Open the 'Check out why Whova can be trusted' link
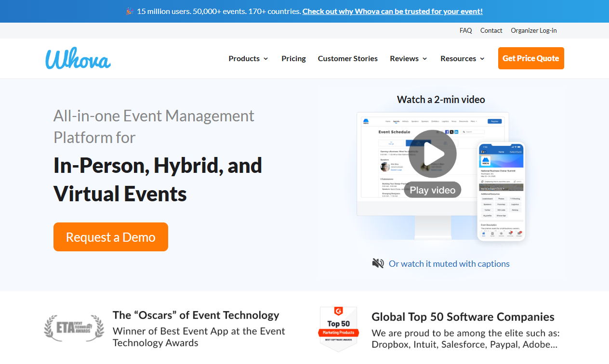The width and height of the screenshot is (609, 364). tap(393, 11)
